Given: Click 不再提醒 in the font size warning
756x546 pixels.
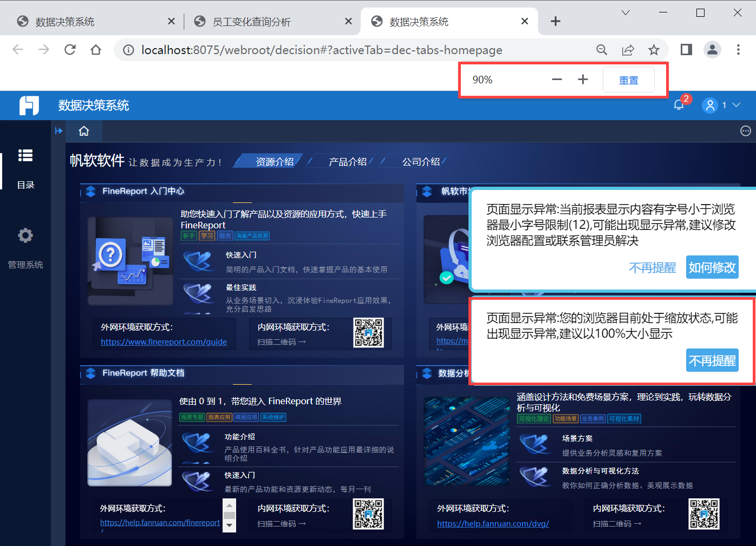Looking at the screenshot, I should [653, 267].
